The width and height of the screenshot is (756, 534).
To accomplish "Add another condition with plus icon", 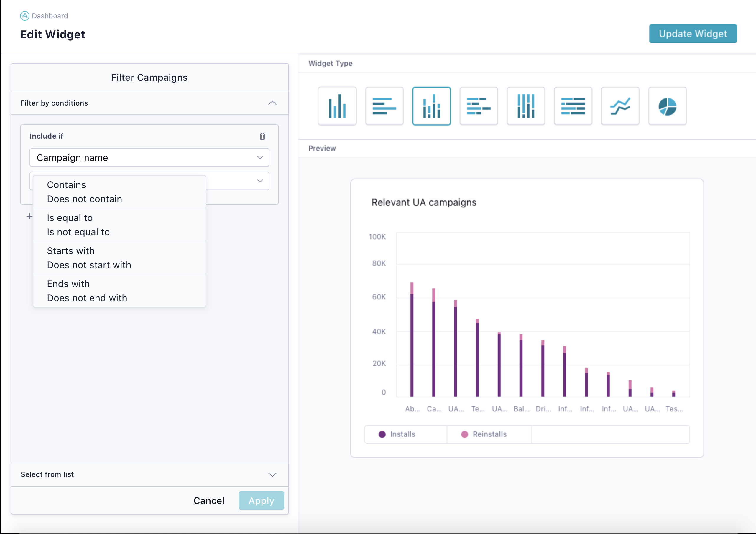I will (29, 216).
